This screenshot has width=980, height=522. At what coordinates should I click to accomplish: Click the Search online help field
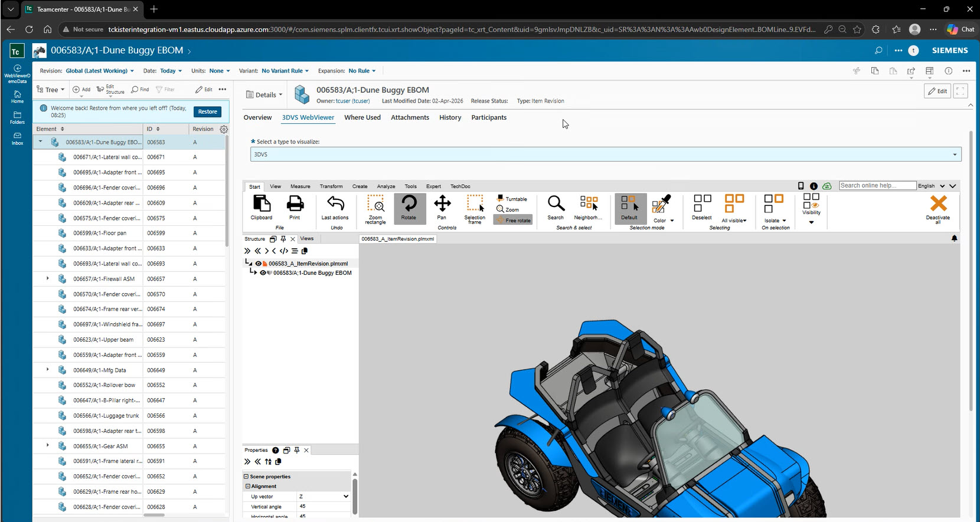point(877,186)
